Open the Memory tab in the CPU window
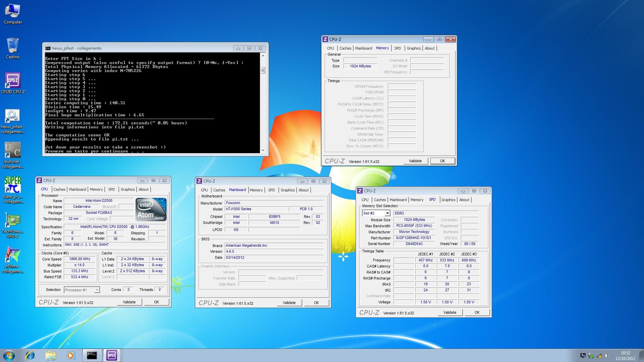This screenshot has width=644, height=362. (x=96, y=190)
